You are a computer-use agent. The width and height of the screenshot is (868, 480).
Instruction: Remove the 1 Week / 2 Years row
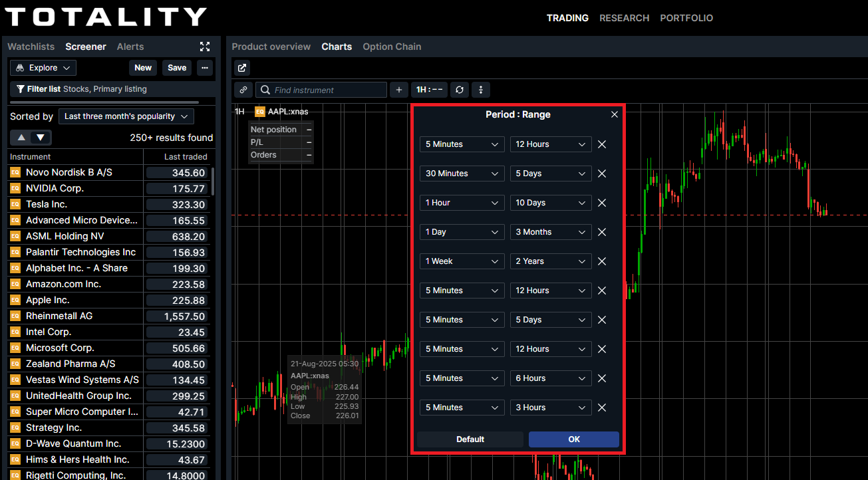(x=602, y=261)
